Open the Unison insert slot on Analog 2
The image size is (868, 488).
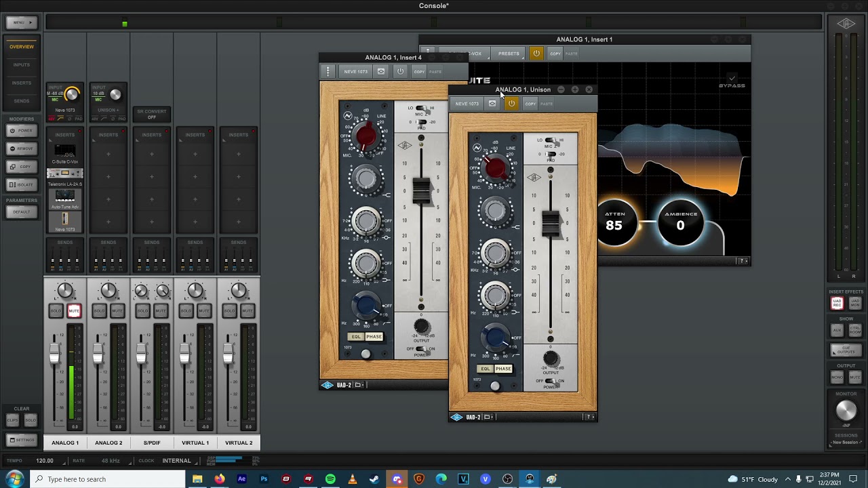(x=108, y=110)
